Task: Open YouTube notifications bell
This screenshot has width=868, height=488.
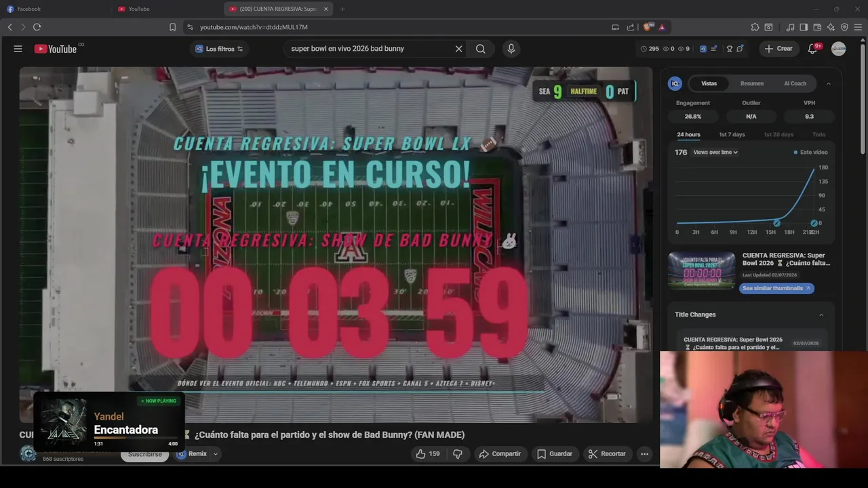Action: [x=812, y=49]
